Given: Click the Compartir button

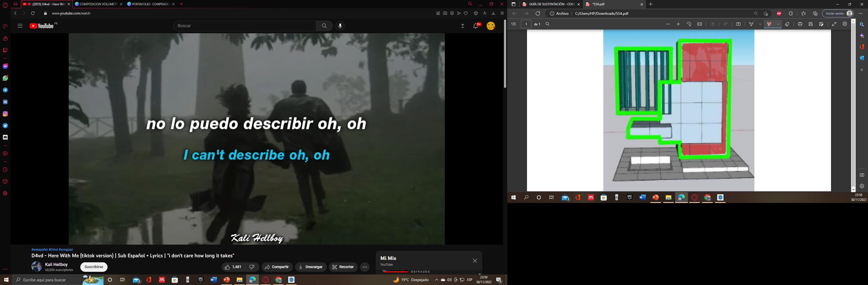Looking at the screenshot, I should 277,267.
